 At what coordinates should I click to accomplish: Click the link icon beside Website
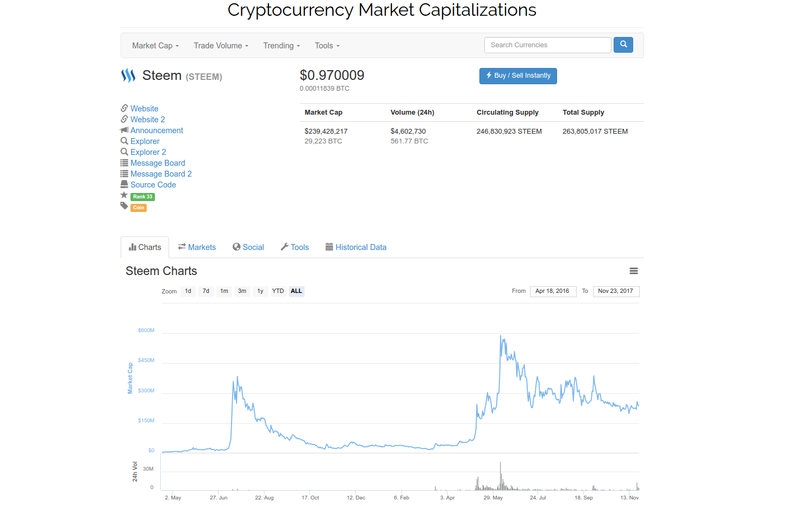[x=124, y=108]
